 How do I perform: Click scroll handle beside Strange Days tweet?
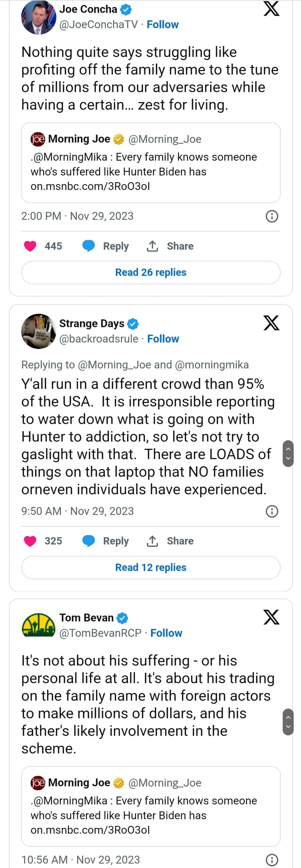click(x=288, y=453)
